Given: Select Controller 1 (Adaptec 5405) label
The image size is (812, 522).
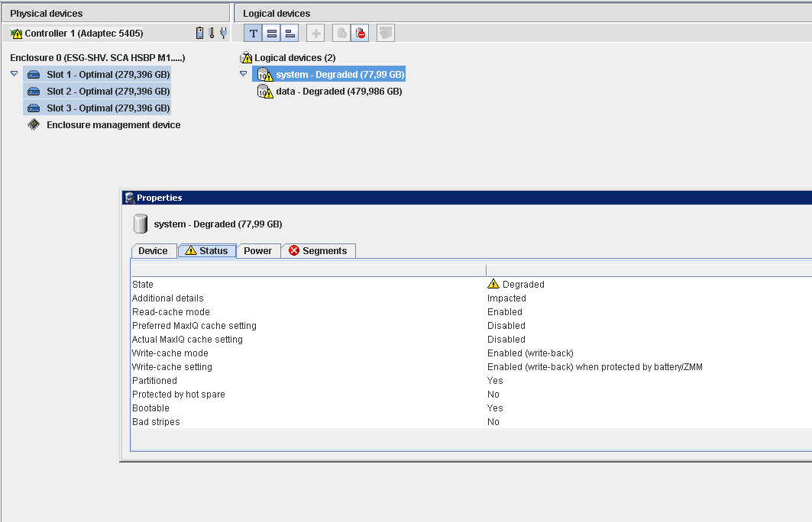Looking at the screenshot, I should [84, 33].
